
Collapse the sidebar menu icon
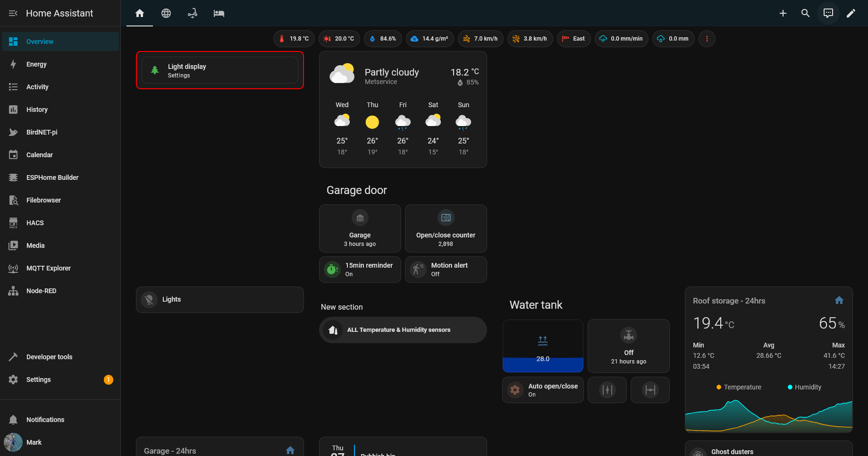tap(13, 13)
